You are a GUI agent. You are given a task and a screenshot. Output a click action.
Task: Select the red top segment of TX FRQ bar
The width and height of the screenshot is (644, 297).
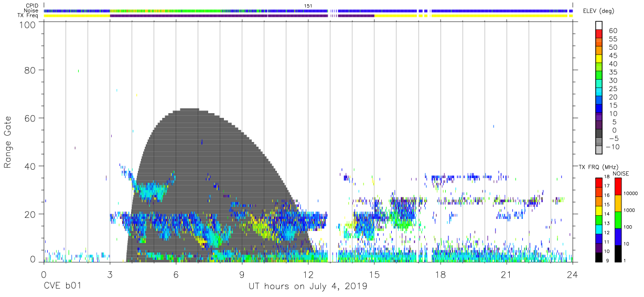598,182
